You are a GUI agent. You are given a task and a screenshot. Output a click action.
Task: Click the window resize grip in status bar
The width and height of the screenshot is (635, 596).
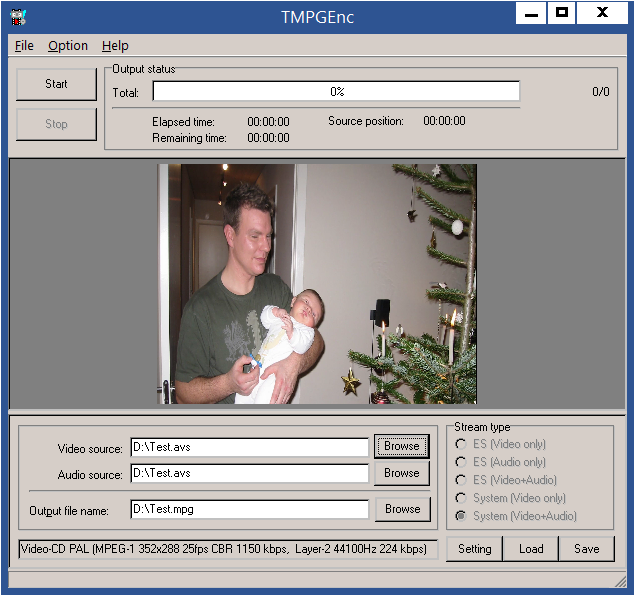click(620, 581)
